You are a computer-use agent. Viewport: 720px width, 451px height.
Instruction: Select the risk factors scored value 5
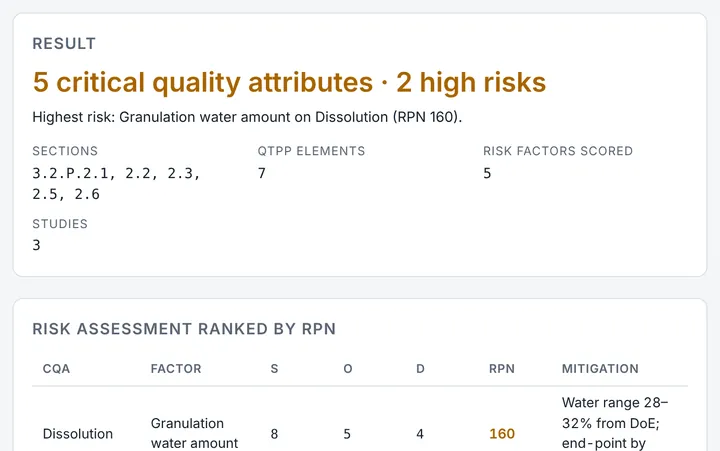(x=487, y=173)
